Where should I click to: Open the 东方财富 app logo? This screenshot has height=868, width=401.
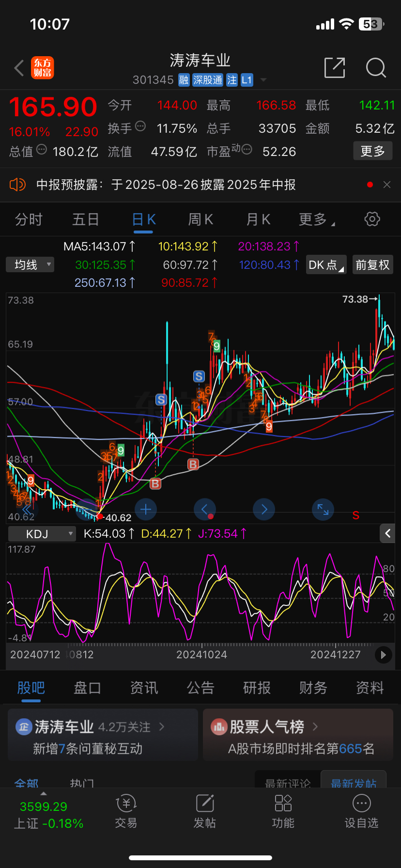(x=43, y=68)
